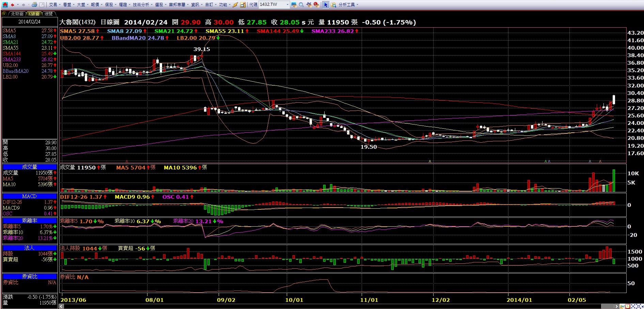Select the blue arrow pointer tool
This screenshot has height=309, width=644.
pos(326,5)
